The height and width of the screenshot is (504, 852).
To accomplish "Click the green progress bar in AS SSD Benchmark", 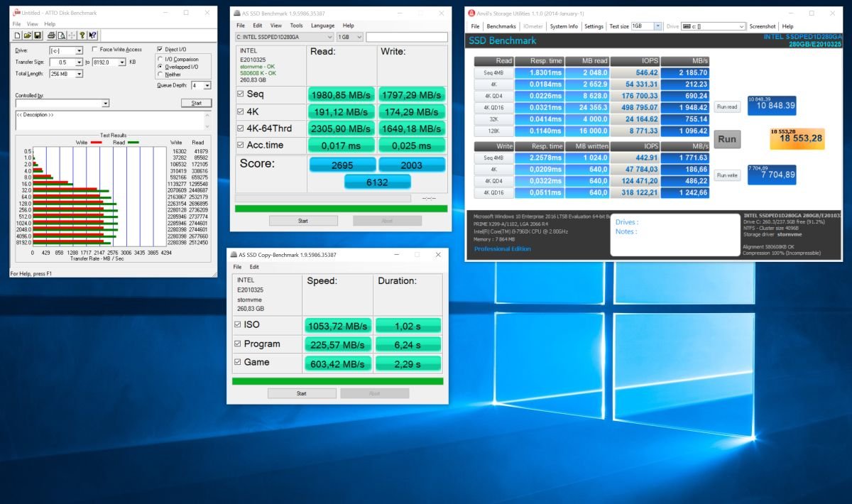I will 342,209.
